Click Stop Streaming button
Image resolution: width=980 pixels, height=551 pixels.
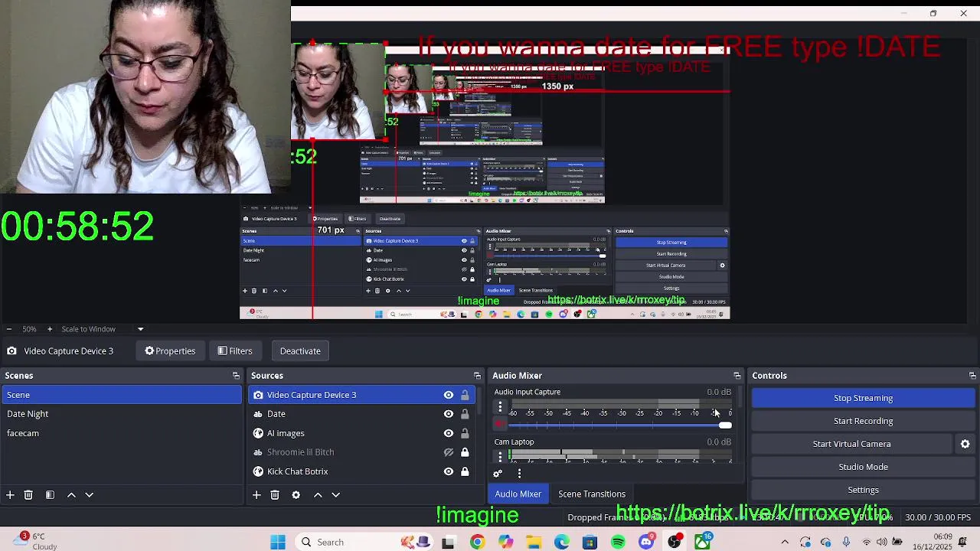[x=863, y=398]
